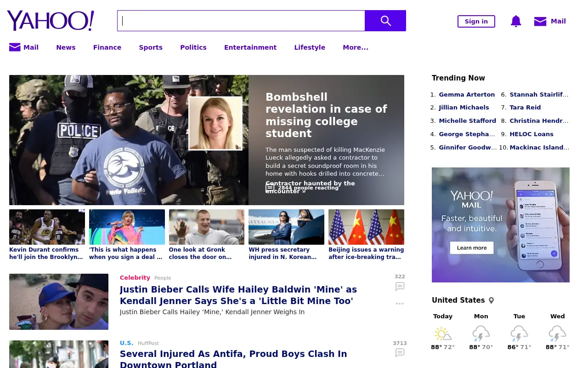Open the Gronk story thumbnail
Screen dimensions: 588x368
tap(207, 227)
